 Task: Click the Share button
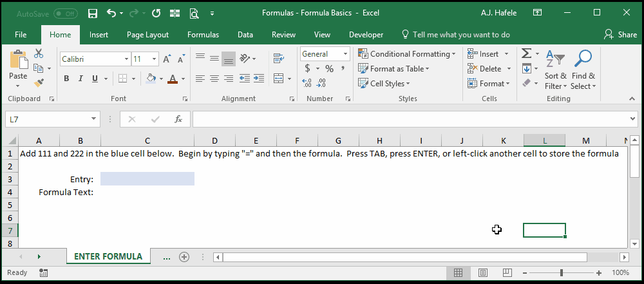(620, 35)
